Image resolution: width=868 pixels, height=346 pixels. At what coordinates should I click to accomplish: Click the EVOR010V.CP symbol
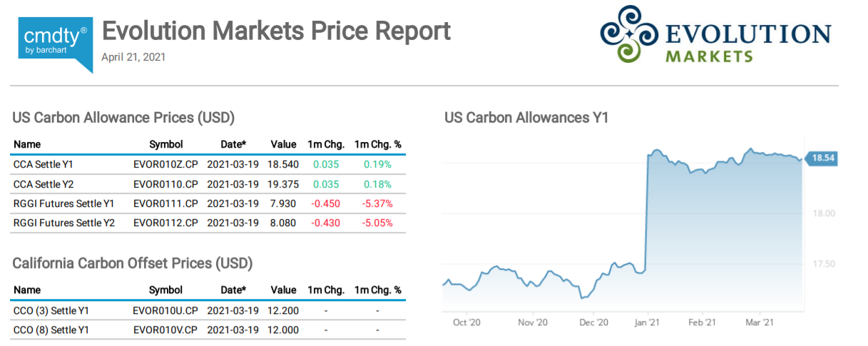165,330
